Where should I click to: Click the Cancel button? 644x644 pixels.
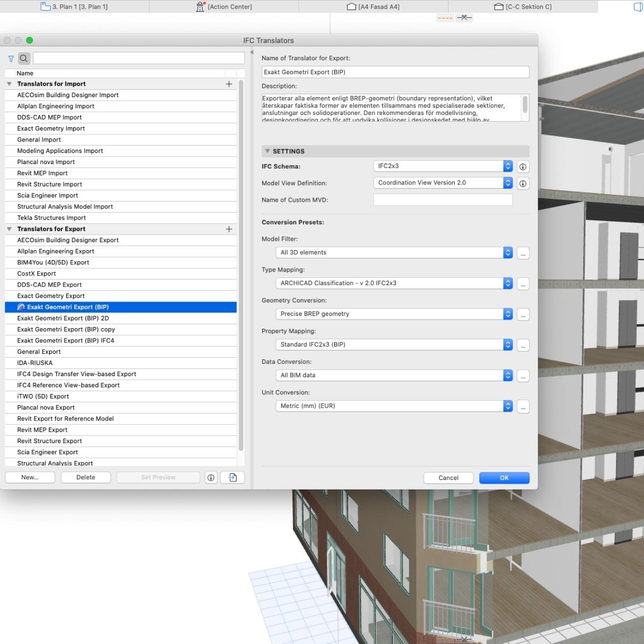448,478
